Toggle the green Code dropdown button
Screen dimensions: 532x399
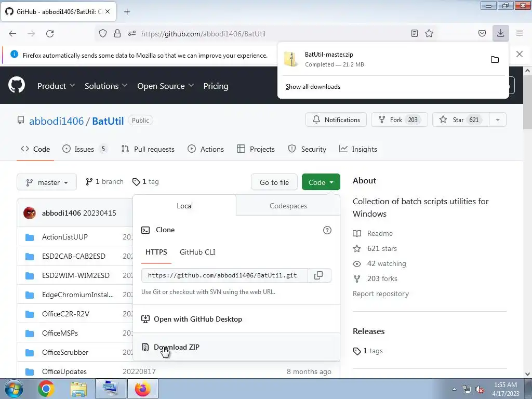[x=321, y=182]
